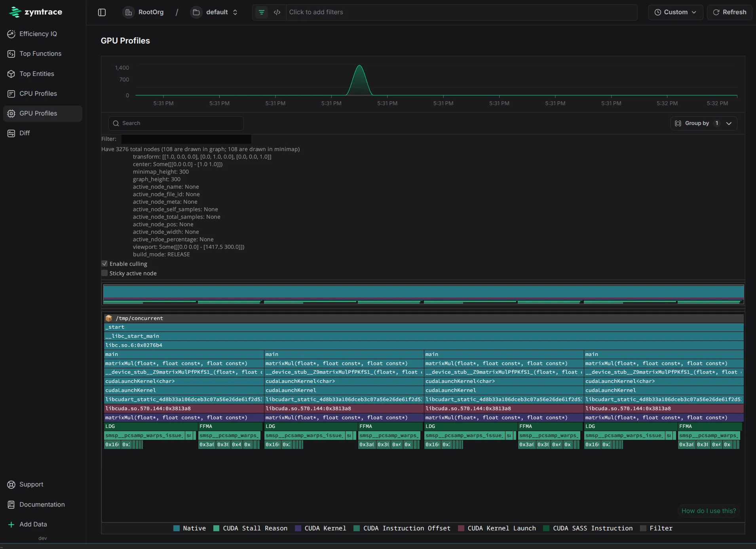Click the filter lines icon
Image resolution: width=756 pixels, height=549 pixels.
tap(261, 12)
